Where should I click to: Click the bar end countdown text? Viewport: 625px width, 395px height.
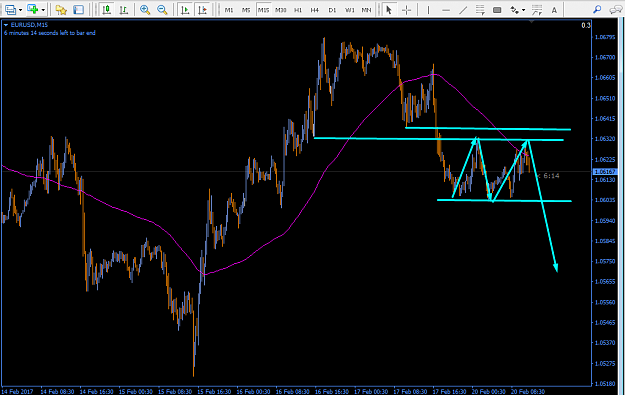tap(50, 33)
